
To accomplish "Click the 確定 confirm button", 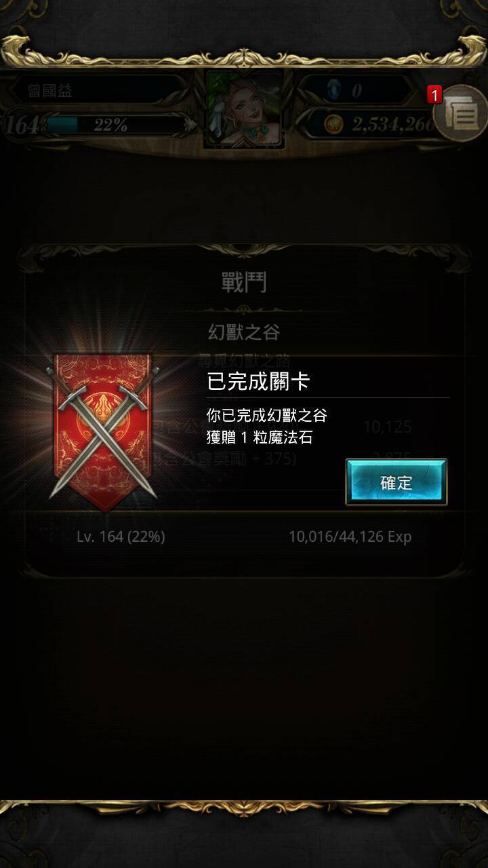I will (396, 482).
